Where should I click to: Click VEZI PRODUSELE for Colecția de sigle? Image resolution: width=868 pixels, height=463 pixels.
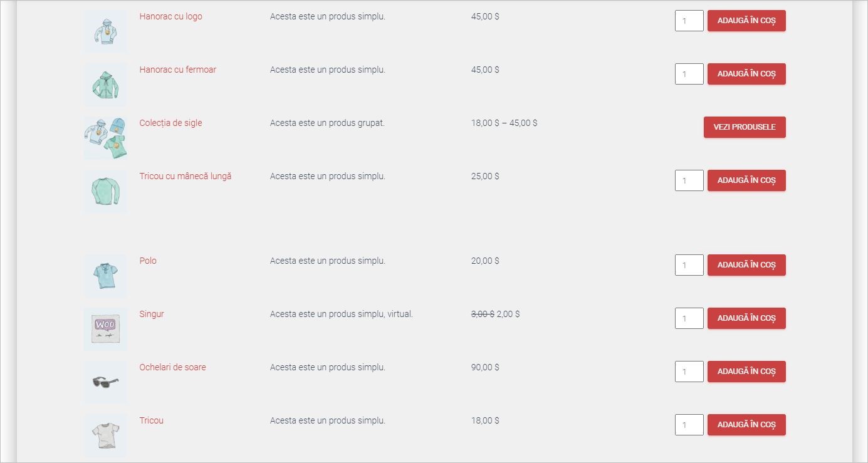745,127
